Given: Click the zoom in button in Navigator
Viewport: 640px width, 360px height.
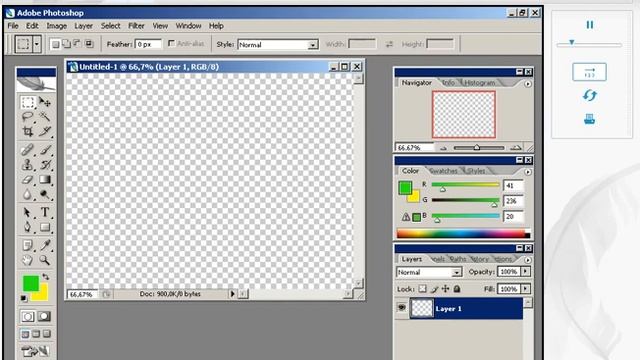Looking at the screenshot, I should [516, 147].
